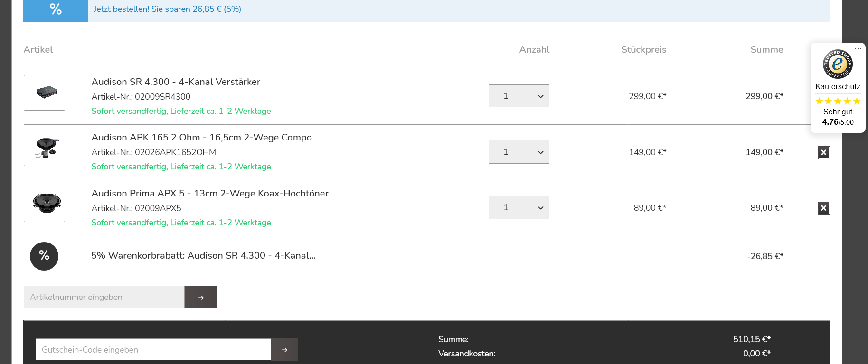Expand quantity selector for Prima APX 5

pyautogui.click(x=519, y=208)
